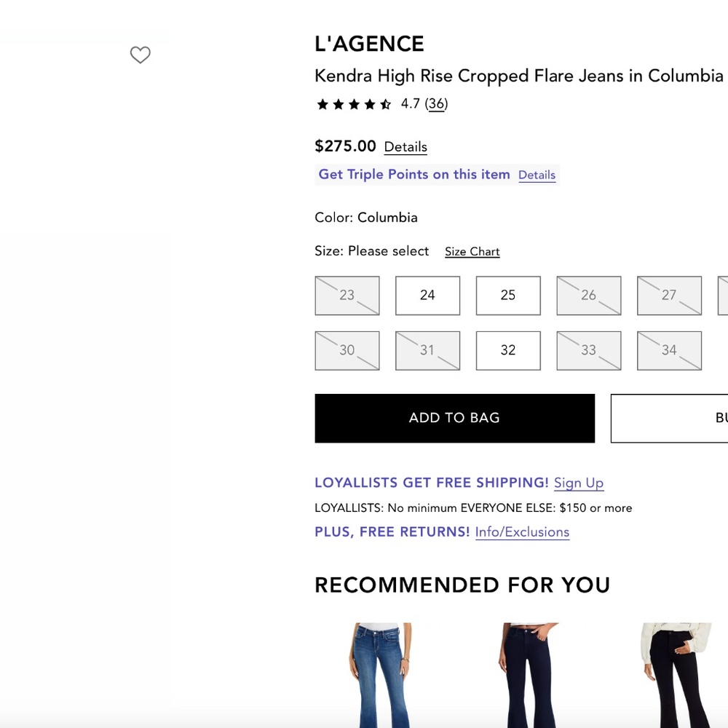Click ADD TO BAG
This screenshot has width=728, height=728.
[454, 418]
